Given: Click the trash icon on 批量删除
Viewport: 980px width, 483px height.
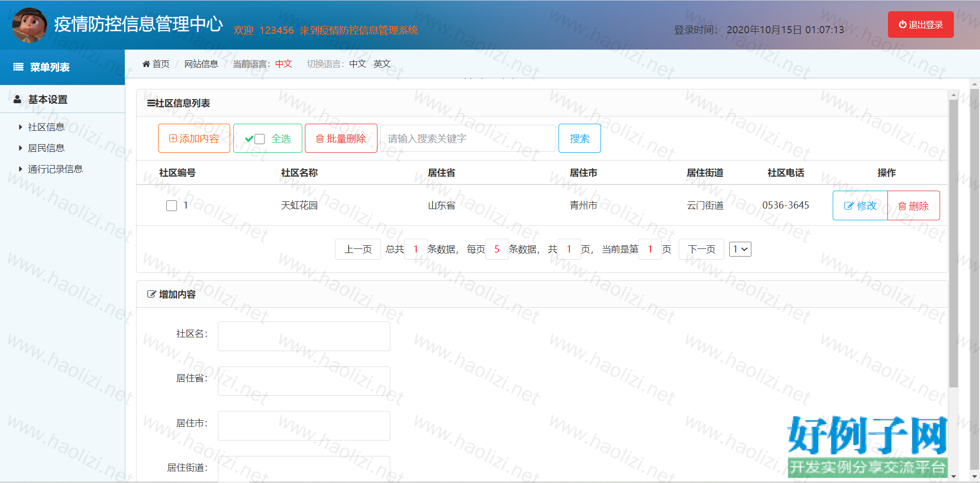Looking at the screenshot, I should (x=320, y=139).
